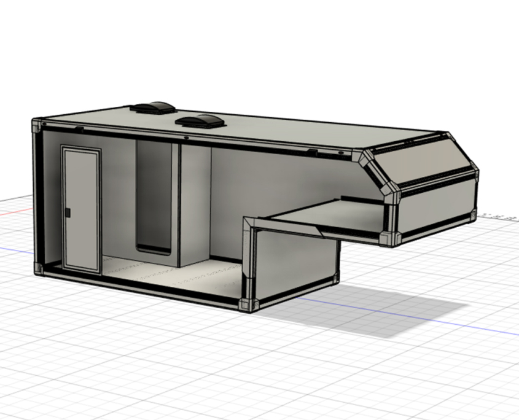This screenshot has height=420, width=519.
Task: Click the small black door handle
Action: pyautogui.click(x=68, y=212)
